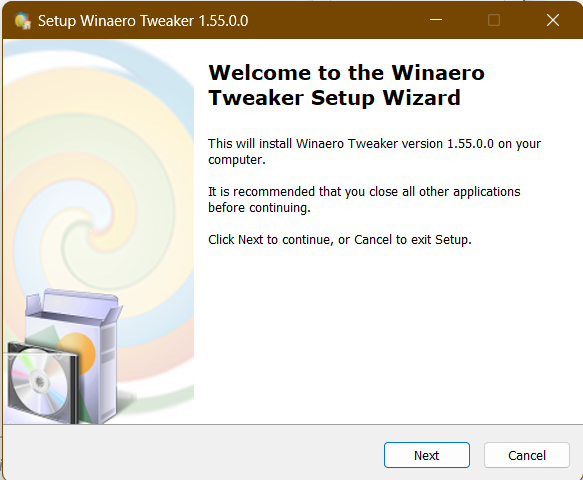Click the center of the pastel swirl graphic
This screenshot has width=583, height=480.
coord(95,229)
